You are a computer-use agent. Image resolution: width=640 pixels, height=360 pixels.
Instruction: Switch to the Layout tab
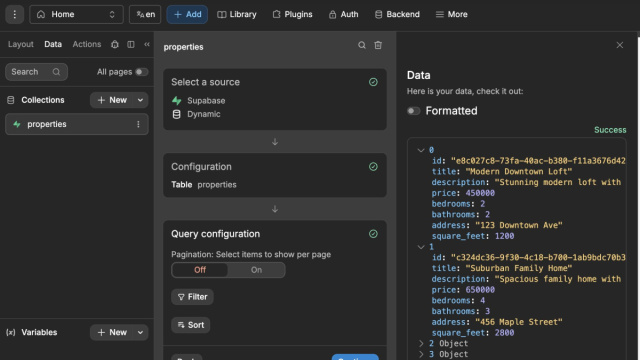(21, 44)
